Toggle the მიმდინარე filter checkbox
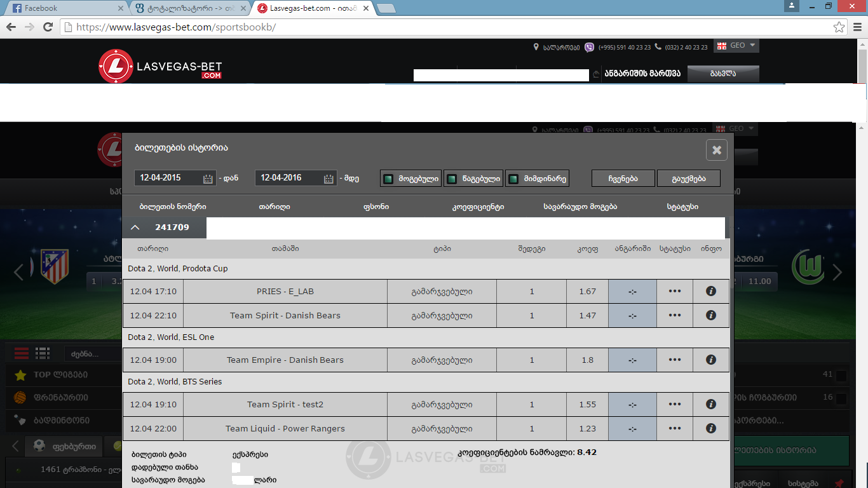Screen dimensions: 868x488 513,179
